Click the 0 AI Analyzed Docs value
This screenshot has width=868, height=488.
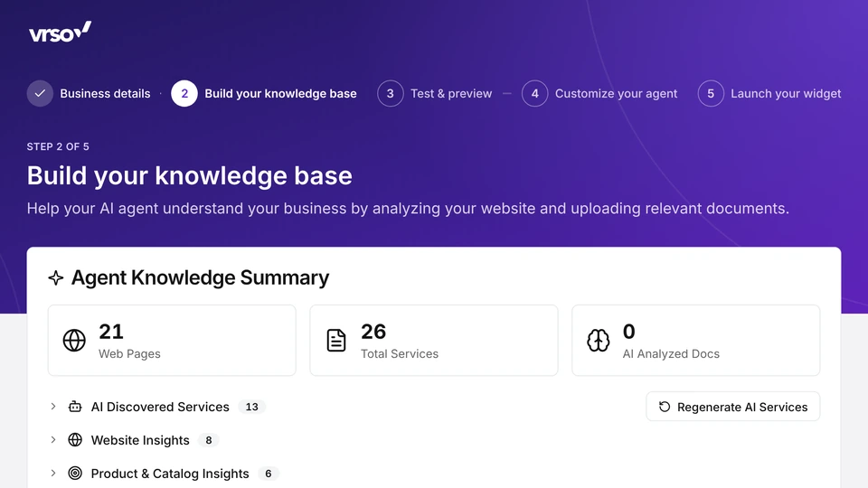point(629,332)
